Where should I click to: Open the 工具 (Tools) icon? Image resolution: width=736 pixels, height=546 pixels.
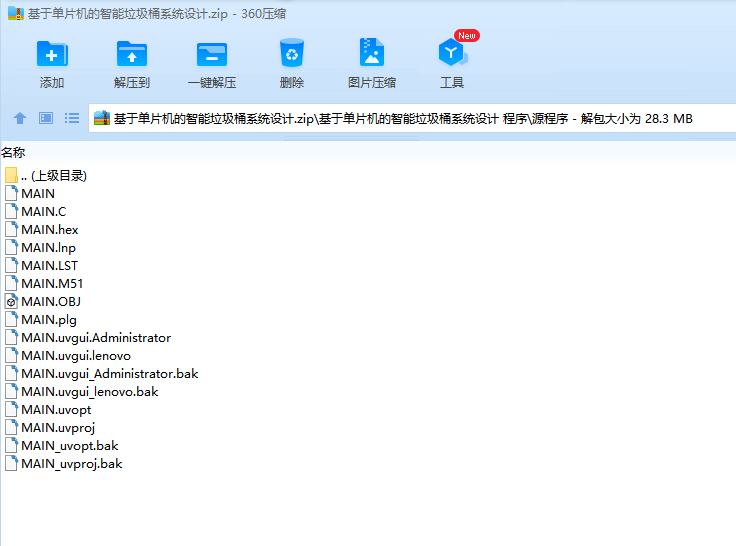point(452,52)
